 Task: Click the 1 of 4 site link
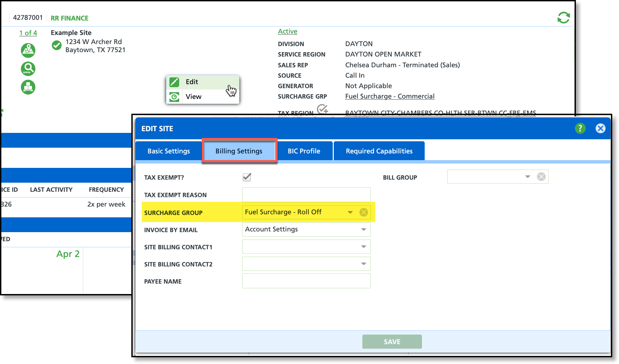coord(28,33)
